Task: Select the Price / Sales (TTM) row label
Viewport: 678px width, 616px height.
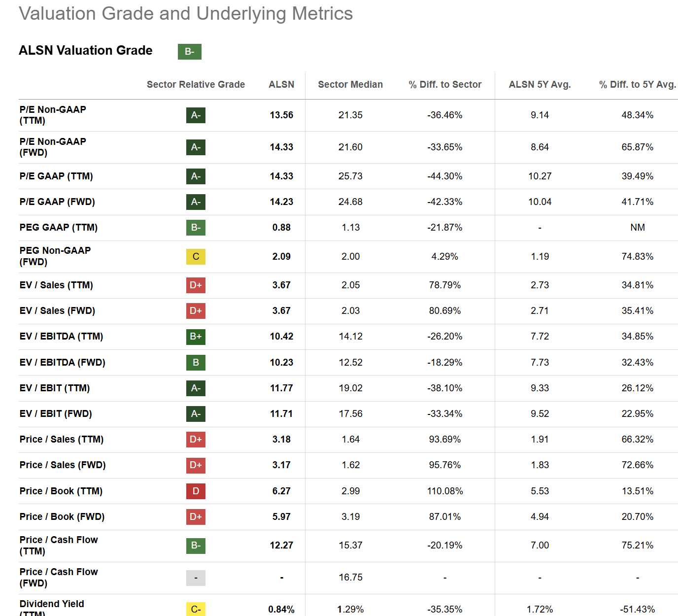Action: click(x=62, y=440)
